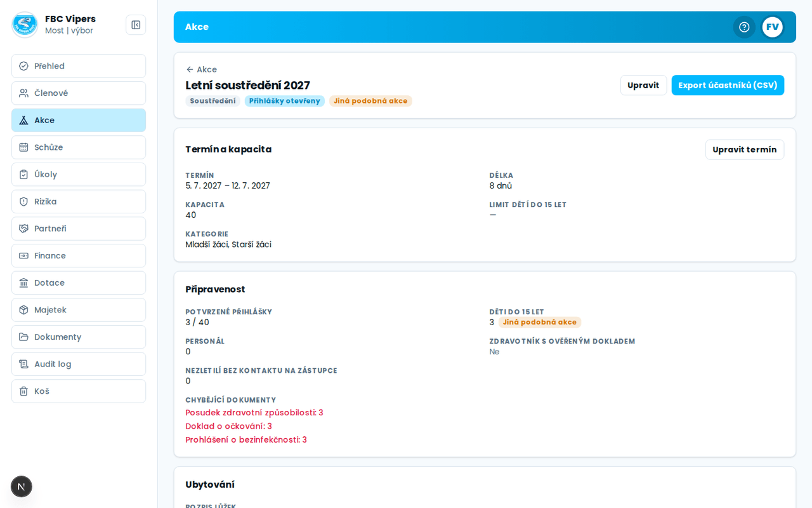This screenshot has width=812, height=508.
Task: Open the Majetek section
Action: pos(79,310)
